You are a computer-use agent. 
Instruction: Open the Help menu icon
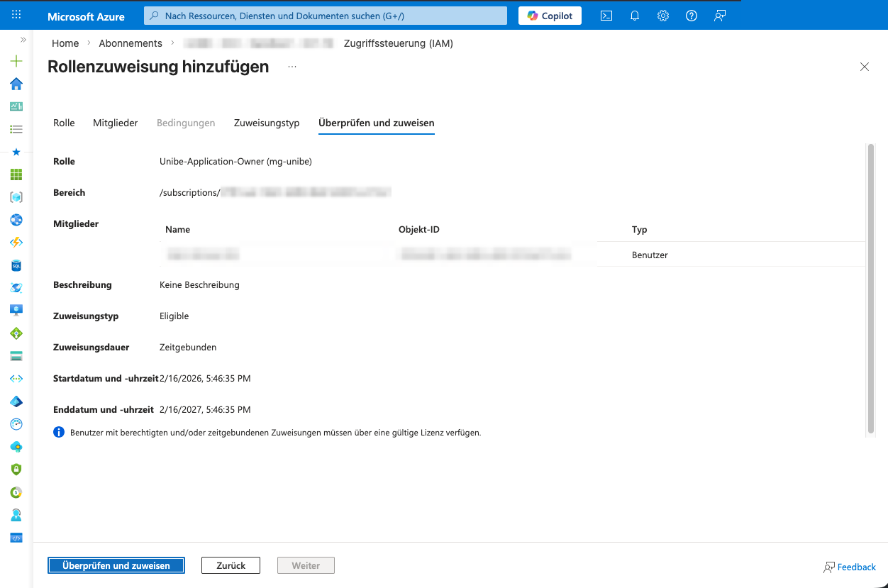click(x=691, y=15)
